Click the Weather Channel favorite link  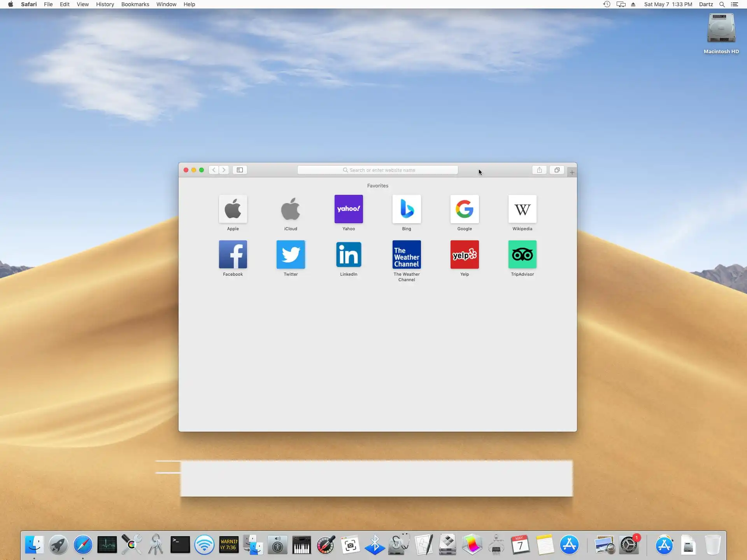point(407,255)
